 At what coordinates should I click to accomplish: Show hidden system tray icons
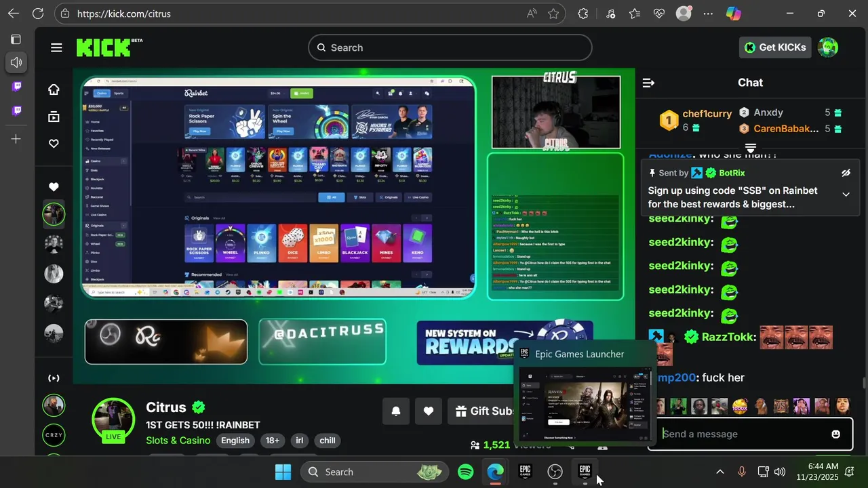coord(719,472)
